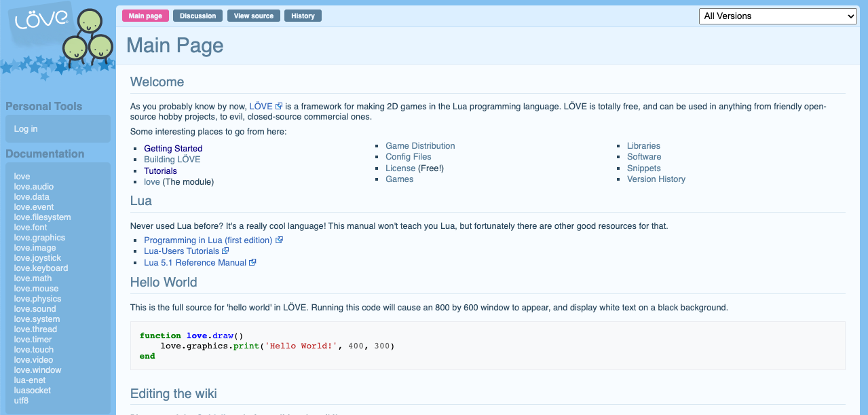The width and height of the screenshot is (868, 415).
Task: Open love.graphics in the Documentation sidebar
Action: [39, 238]
